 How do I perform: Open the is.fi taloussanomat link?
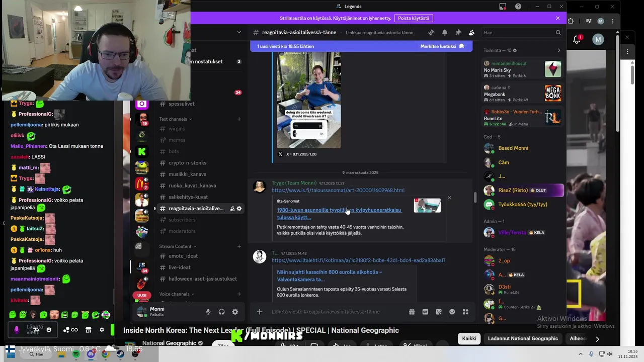tap(338, 190)
